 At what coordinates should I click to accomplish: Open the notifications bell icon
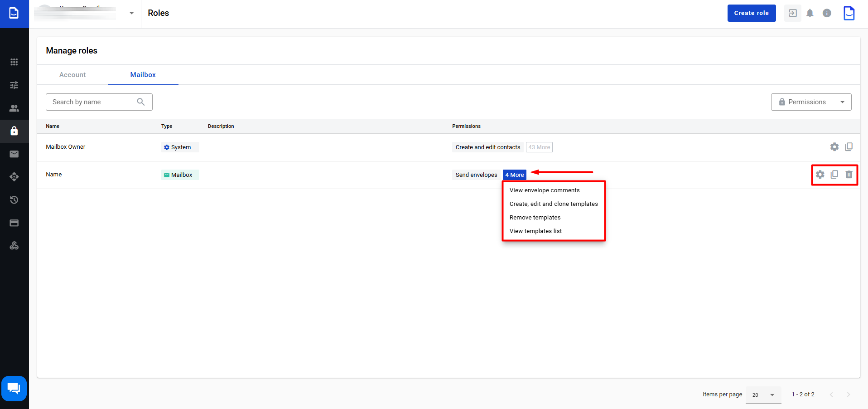[810, 13]
